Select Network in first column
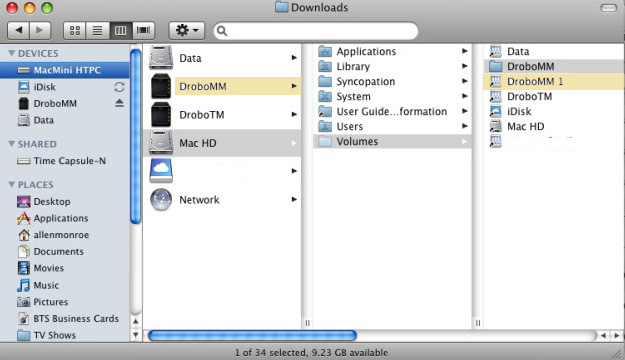 (x=222, y=199)
